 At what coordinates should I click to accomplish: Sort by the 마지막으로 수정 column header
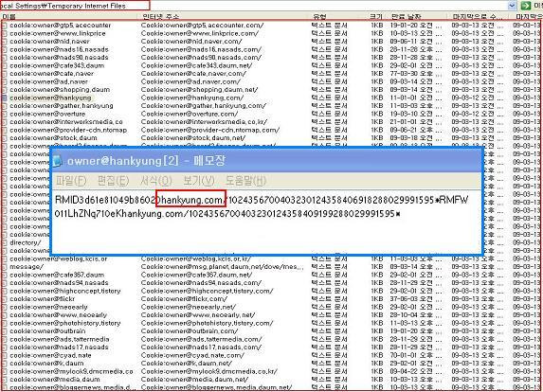[478, 17]
